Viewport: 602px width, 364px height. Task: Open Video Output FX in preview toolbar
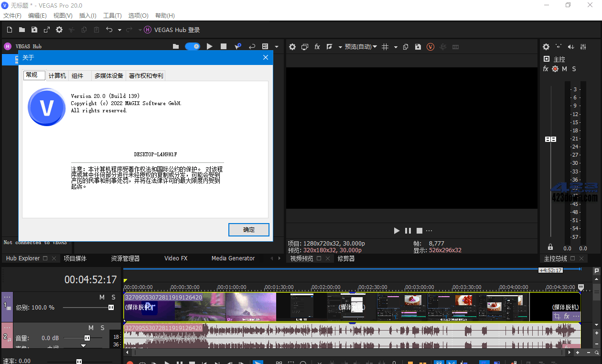tap(317, 47)
